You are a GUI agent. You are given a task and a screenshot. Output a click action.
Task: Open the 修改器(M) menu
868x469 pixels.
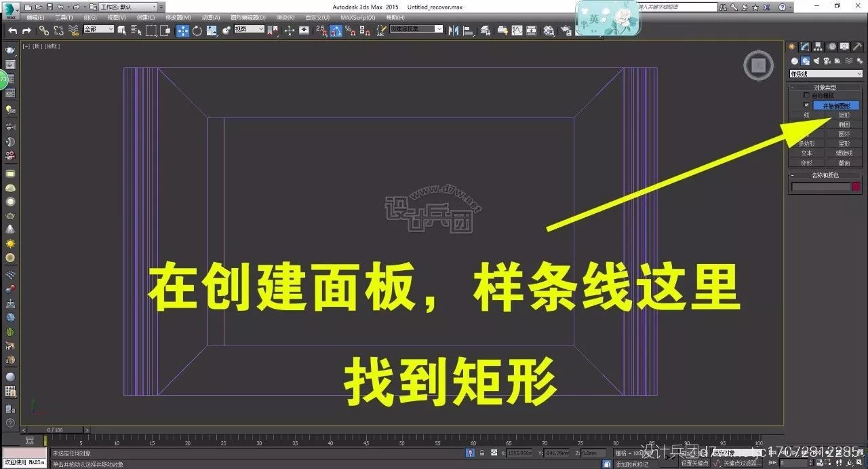pos(180,17)
